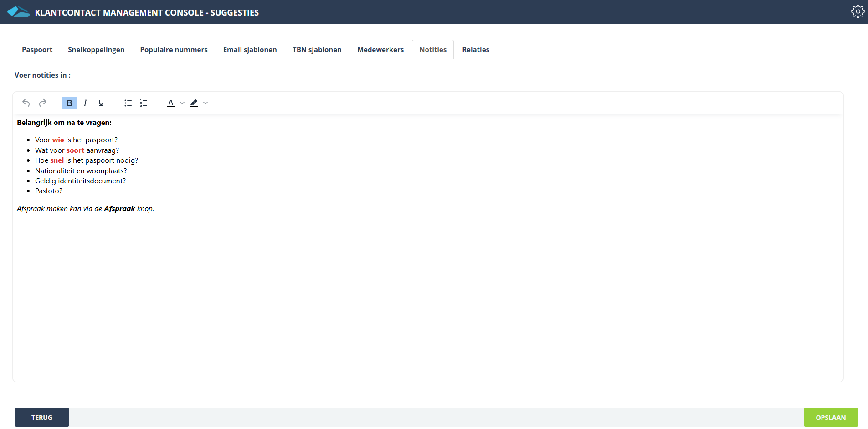Select the numbered list icon
Screen dimensions: 868x429
pos(144,103)
